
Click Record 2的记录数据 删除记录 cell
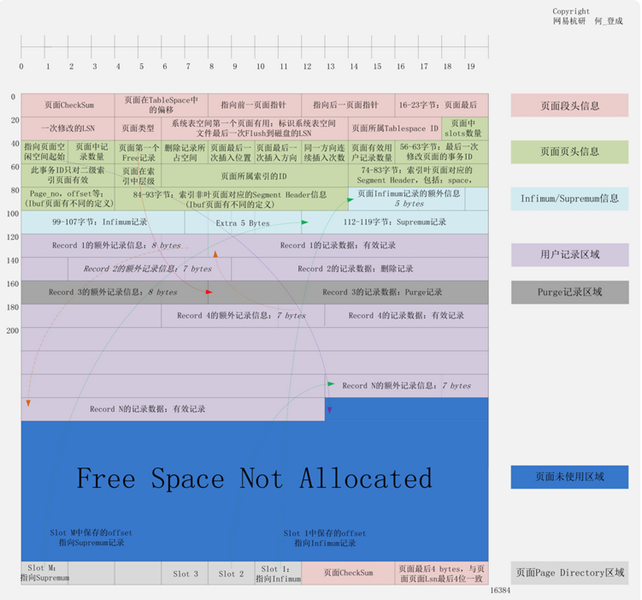360,269
